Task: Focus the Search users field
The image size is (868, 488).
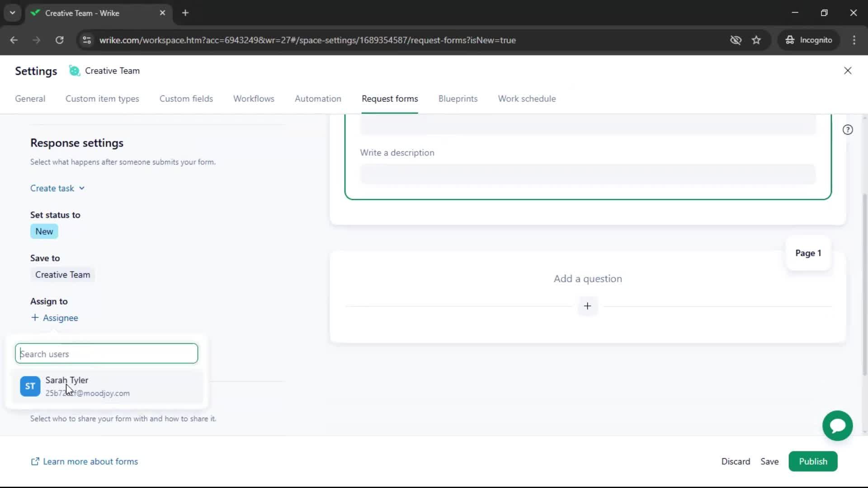Action: point(107,354)
